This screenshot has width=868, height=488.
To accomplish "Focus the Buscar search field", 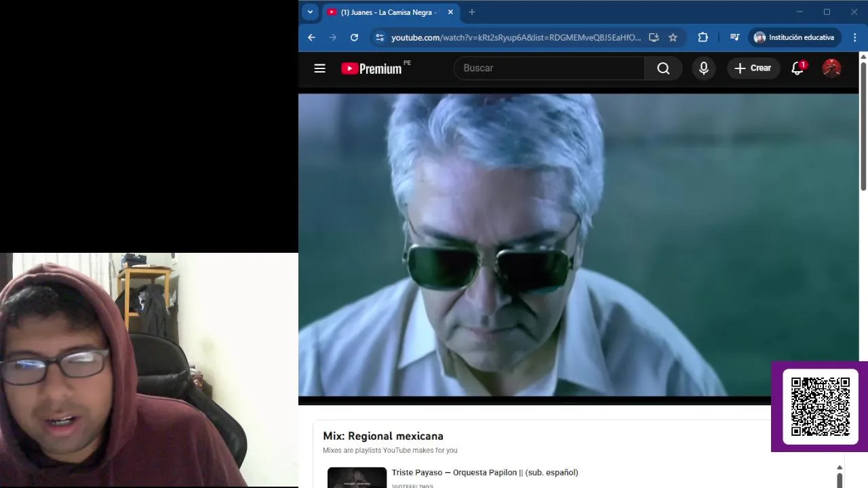I will pyautogui.click(x=549, y=68).
